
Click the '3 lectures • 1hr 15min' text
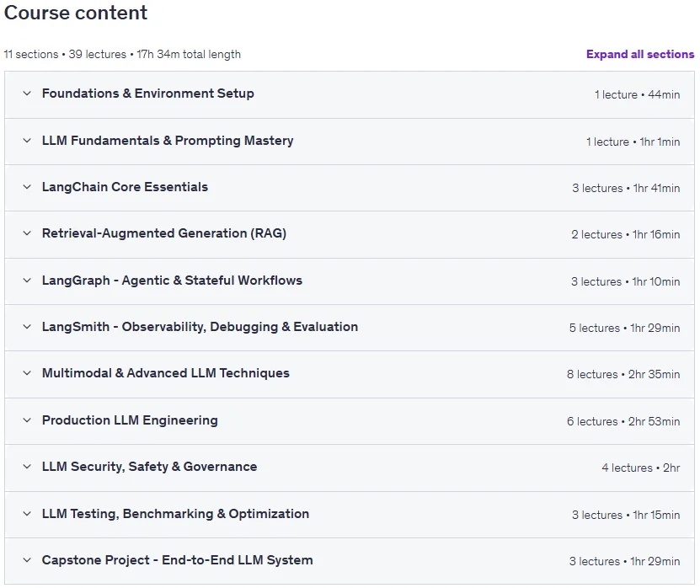pos(626,516)
